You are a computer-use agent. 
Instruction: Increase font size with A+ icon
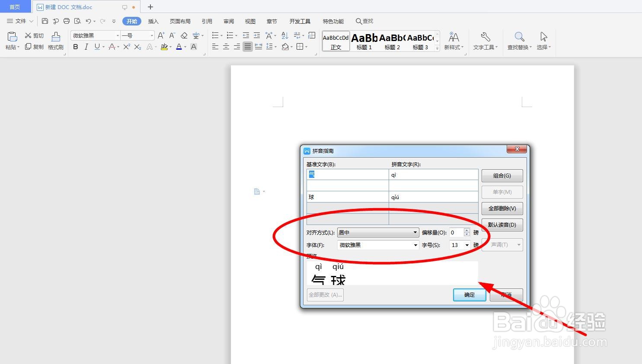[x=161, y=35]
